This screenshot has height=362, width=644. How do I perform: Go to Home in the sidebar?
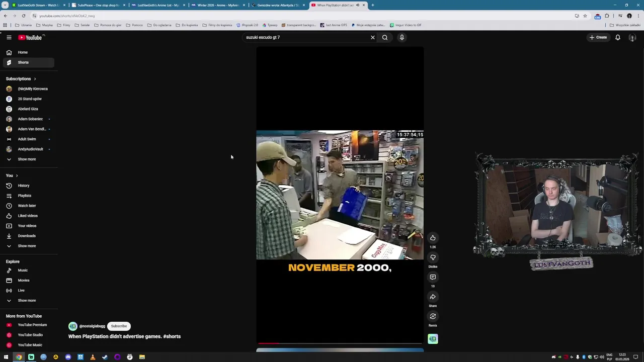coord(28,52)
